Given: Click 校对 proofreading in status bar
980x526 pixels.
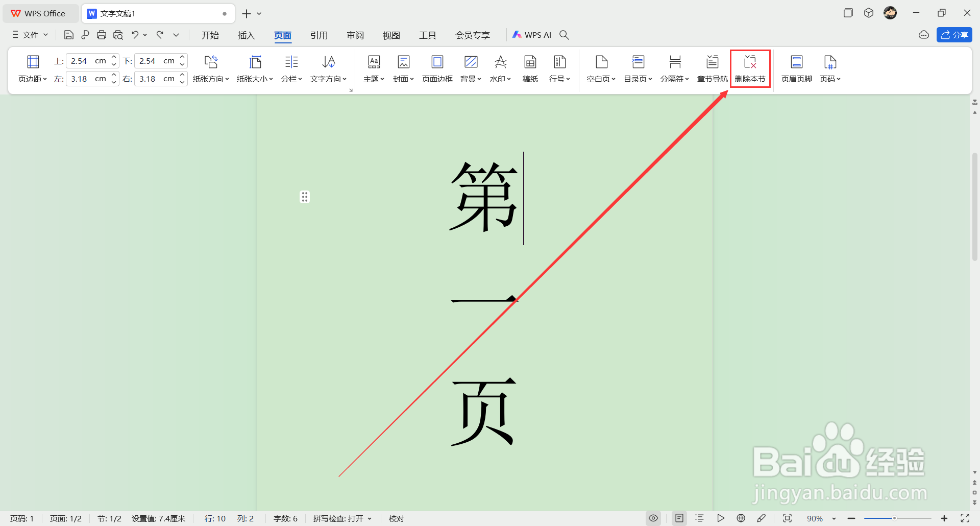Looking at the screenshot, I should [x=397, y=518].
